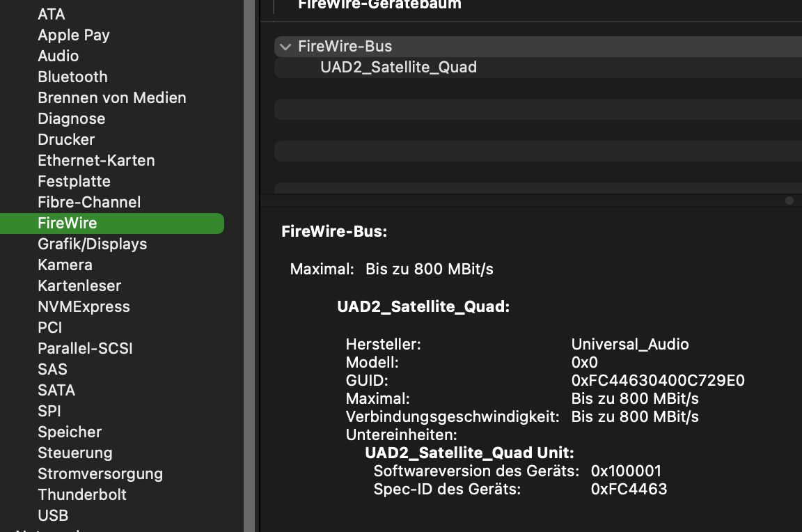Select FireWire-Bus row in device tree
Viewport: 802px width, 532px height.
[x=538, y=47]
